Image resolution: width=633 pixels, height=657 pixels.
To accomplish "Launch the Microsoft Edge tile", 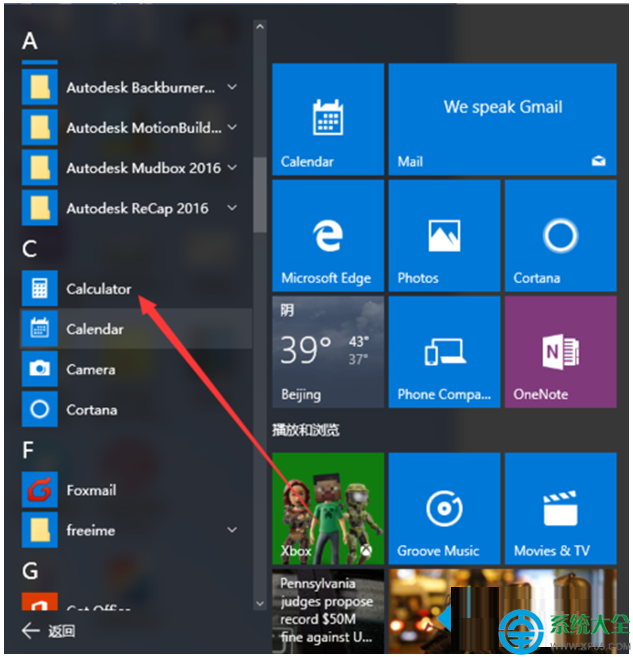I will click(328, 236).
